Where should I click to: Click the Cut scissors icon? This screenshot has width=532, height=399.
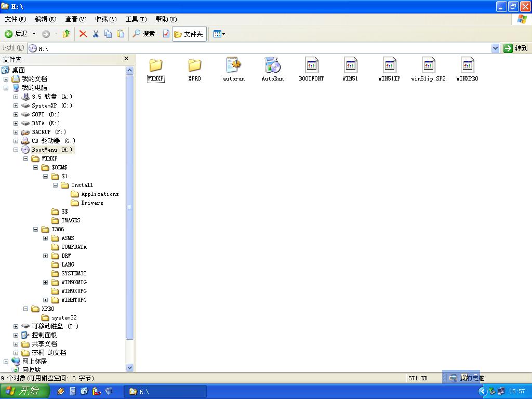click(x=96, y=34)
